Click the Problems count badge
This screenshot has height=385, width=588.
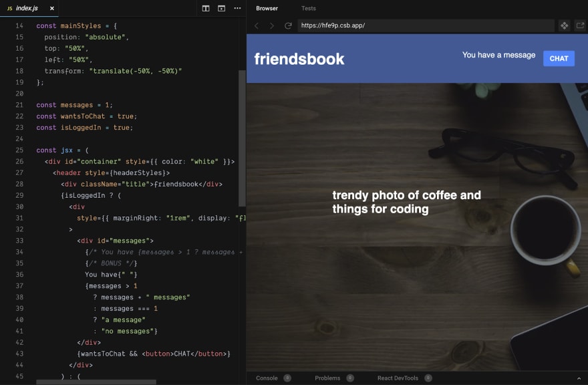(x=350, y=378)
